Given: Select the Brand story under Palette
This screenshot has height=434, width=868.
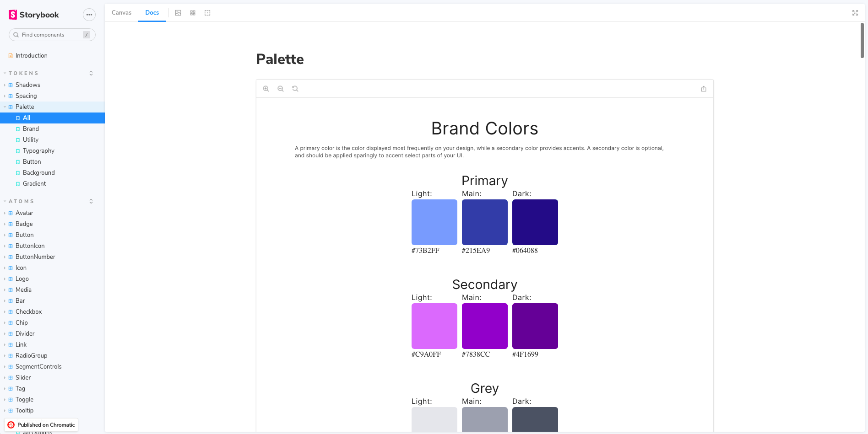Looking at the screenshot, I should click(31, 129).
